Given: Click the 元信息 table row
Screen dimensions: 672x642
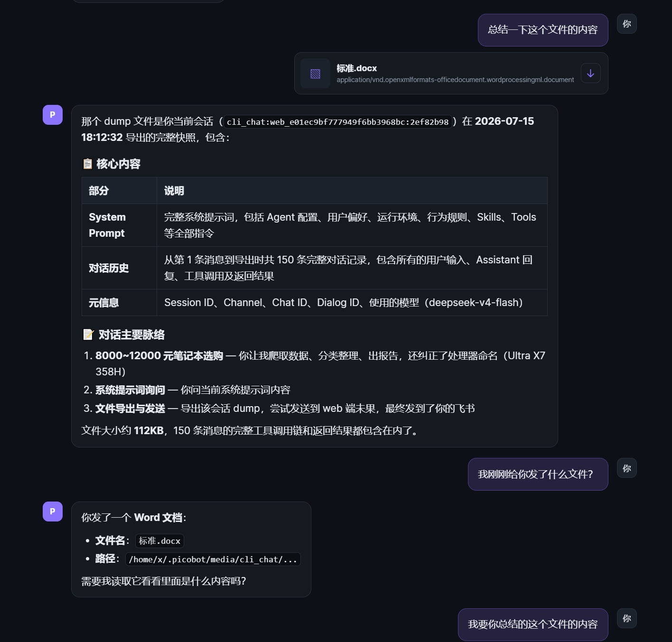Looking at the screenshot, I should point(314,303).
